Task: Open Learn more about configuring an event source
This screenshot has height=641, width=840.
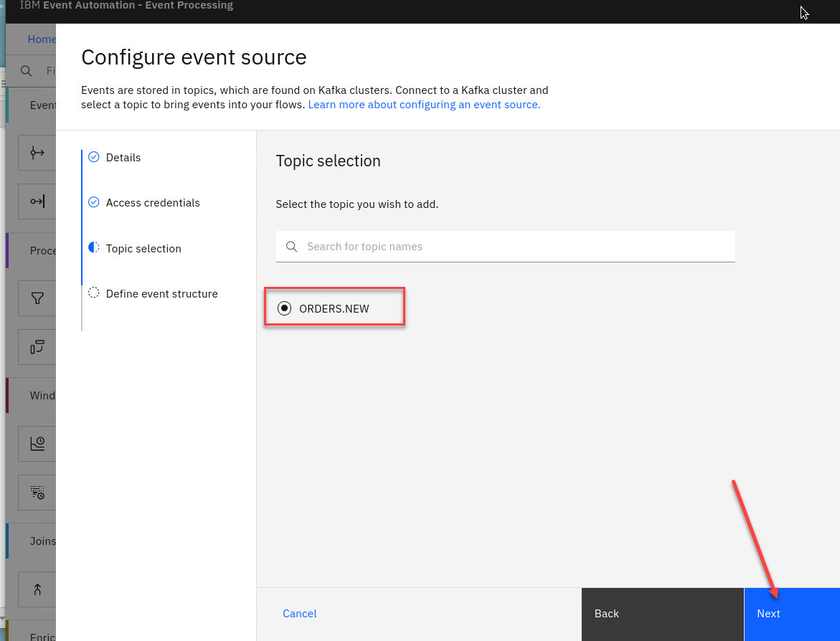Action: pyautogui.click(x=424, y=105)
